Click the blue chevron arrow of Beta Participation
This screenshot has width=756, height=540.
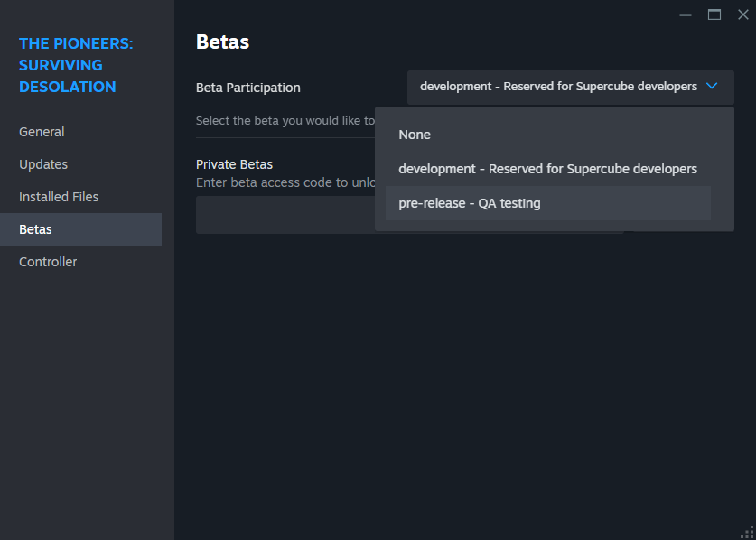click(x=712, y=87)
